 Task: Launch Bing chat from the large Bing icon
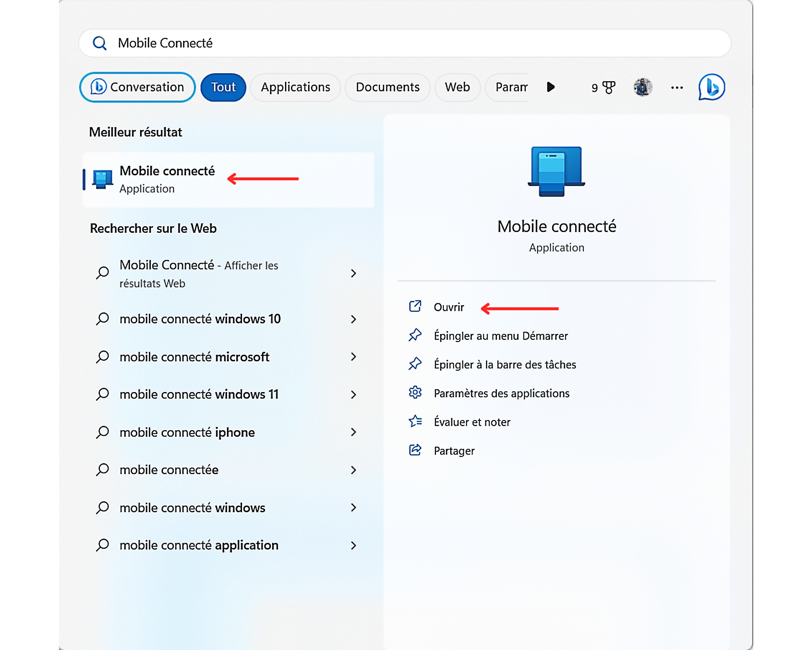(x=712, y=87)
